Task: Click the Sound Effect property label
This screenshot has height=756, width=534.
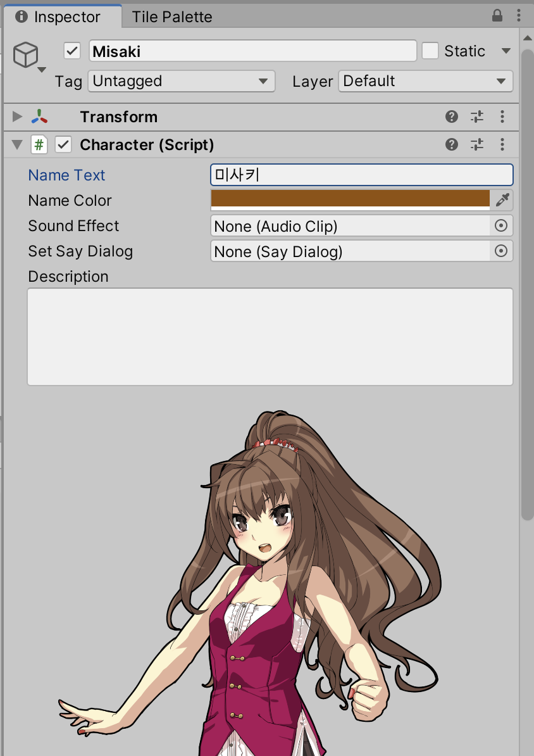Action: tap(73, 225)
